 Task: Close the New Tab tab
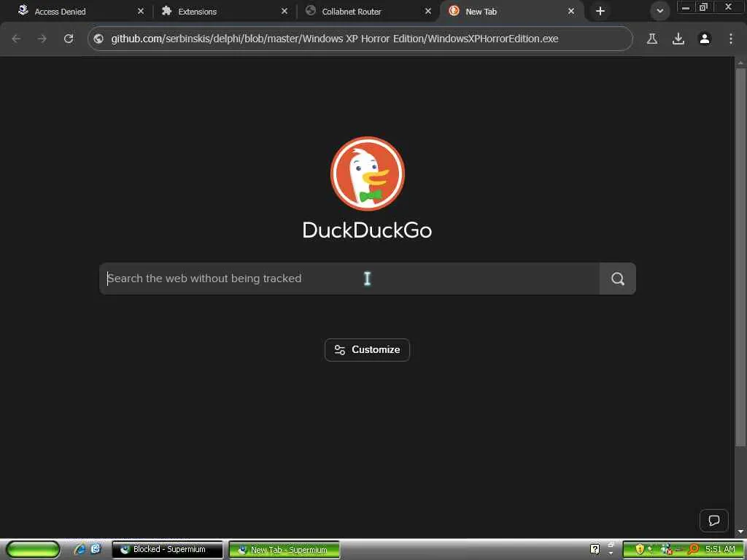(x=570, y=11)
